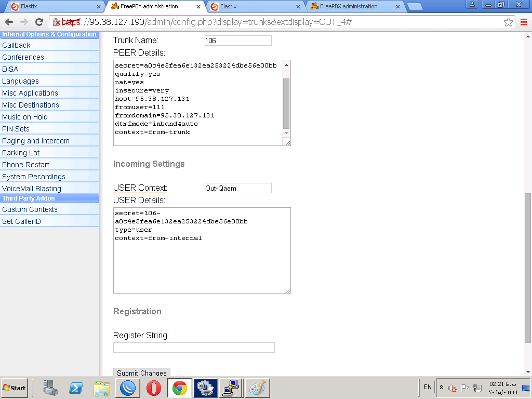Open PuTTY from the taskbar

pyautogui.click(x=230, y=388)
